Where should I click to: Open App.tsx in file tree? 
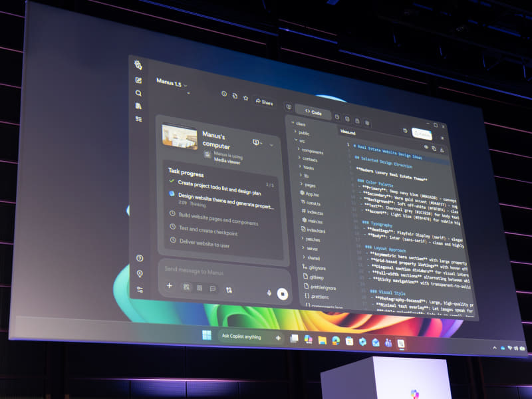click(309, 194)
